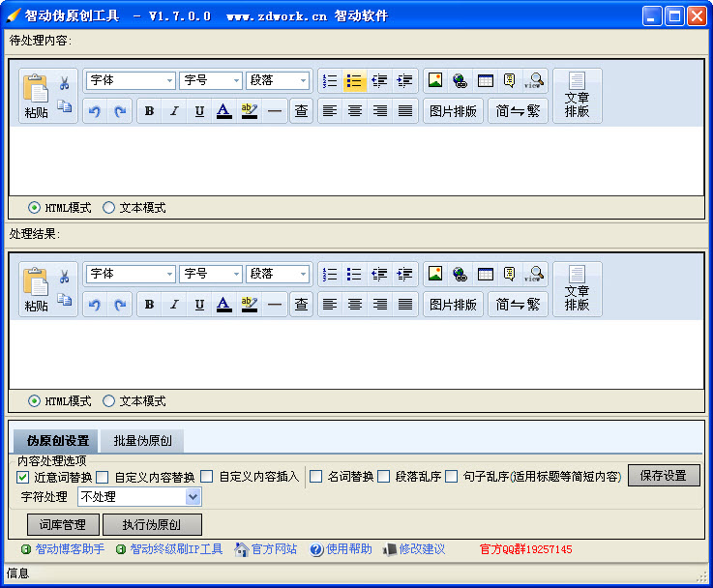Uncheck the 近意词替换 checkbox
713x588 pixels.
click(23, 477)
